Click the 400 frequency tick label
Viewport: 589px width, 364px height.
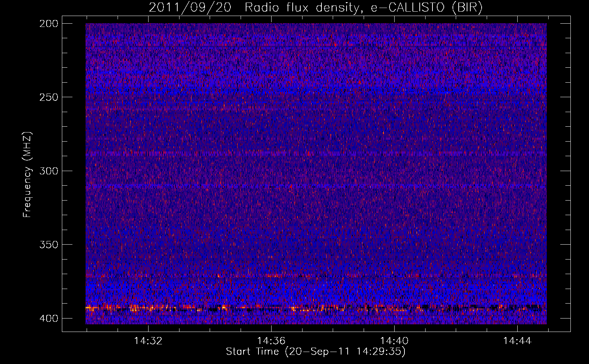(x=48, y=318)
